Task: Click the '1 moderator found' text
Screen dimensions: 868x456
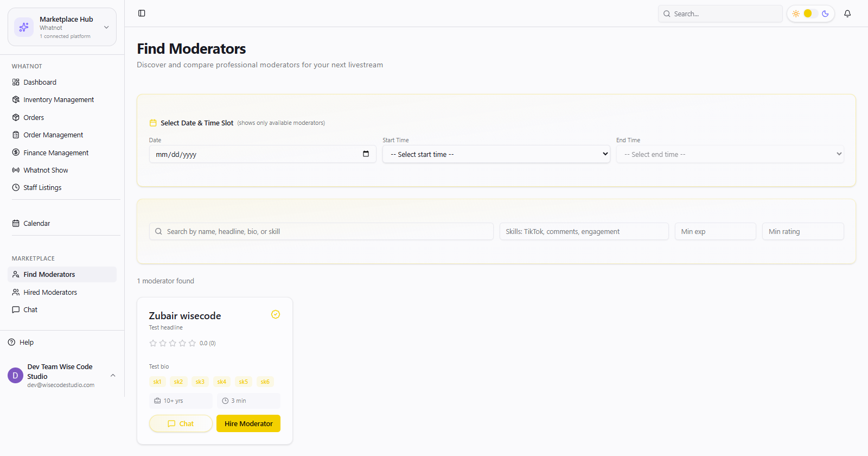Action: point(165,281)
